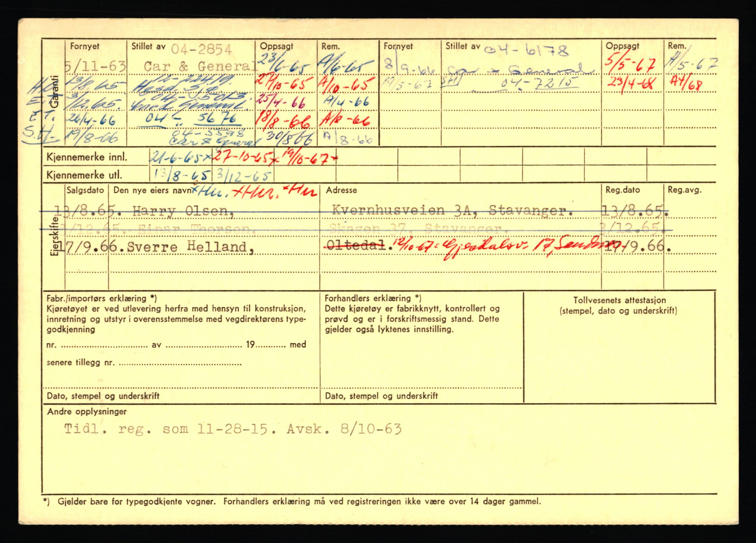Click the handwritten number "04-5598"
This screenshot has width=756, height=543.
[209, 133]
